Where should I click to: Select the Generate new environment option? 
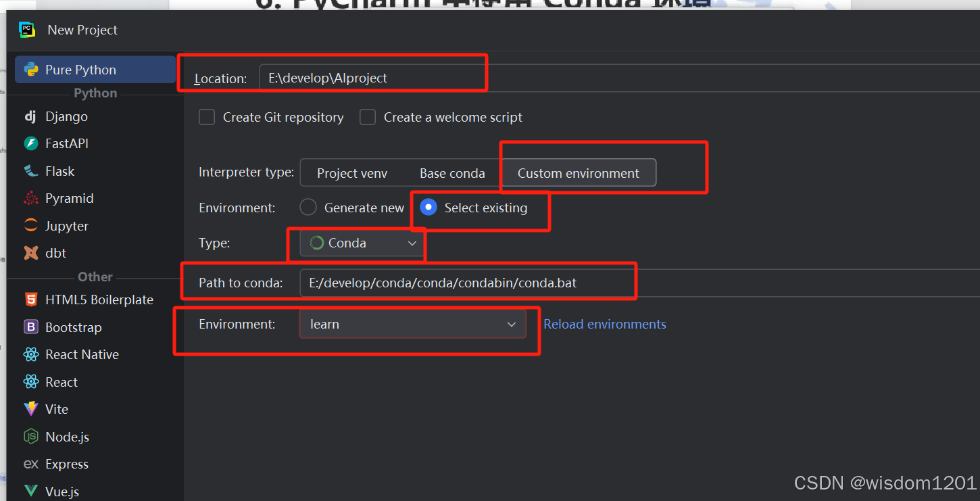[x=308, y=207]
